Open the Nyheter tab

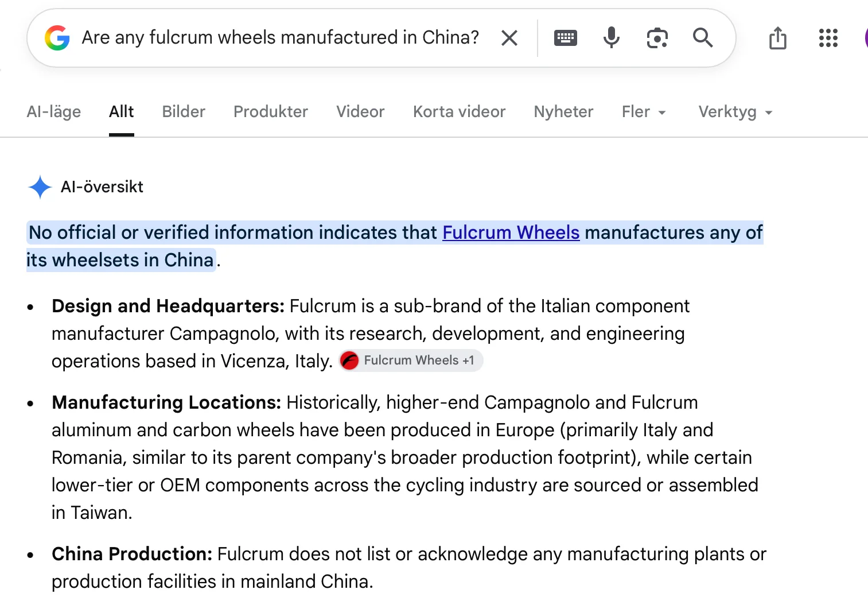click(564, 112)
